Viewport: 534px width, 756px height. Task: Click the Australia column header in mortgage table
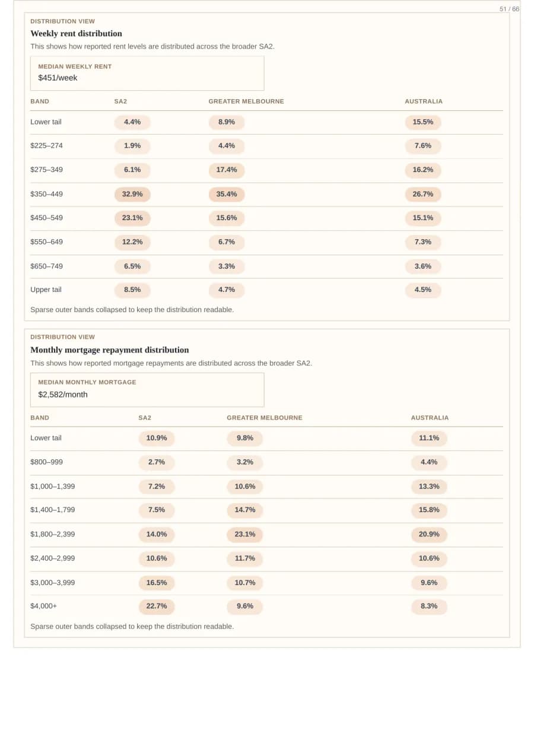pyautogui.click(x=430, y=418)
